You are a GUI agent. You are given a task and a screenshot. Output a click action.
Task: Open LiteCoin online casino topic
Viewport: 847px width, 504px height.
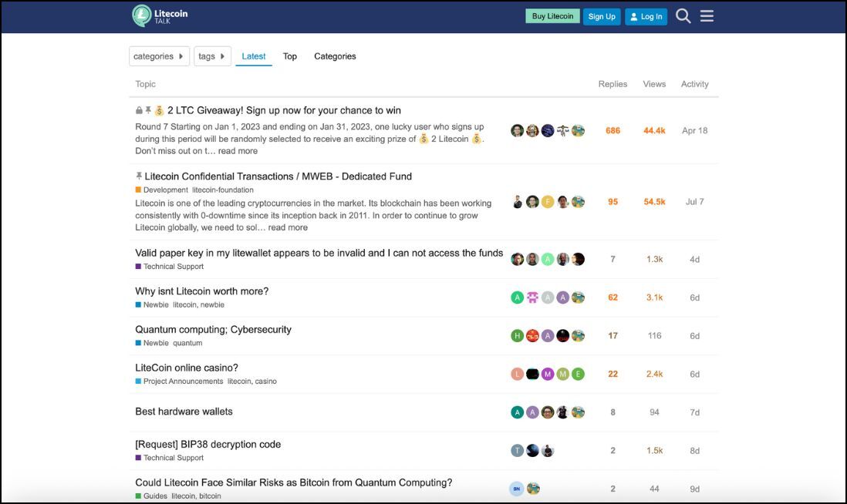coord(187,368)
